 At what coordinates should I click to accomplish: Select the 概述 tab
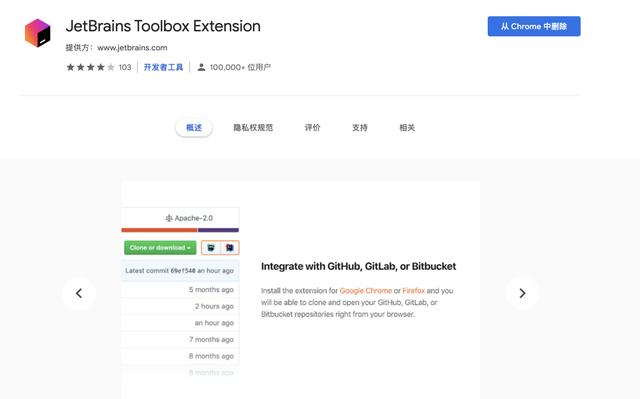point(194,128)
